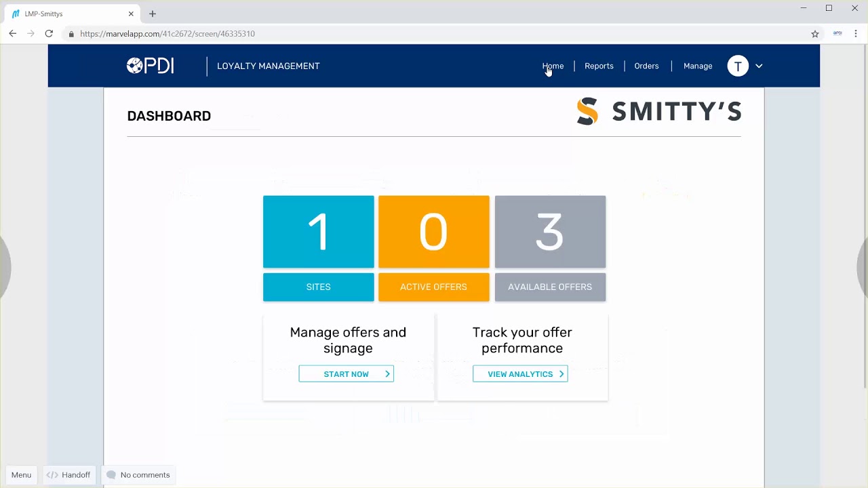
Task: Open the Marvel Menu button
Action: (21, 475)
